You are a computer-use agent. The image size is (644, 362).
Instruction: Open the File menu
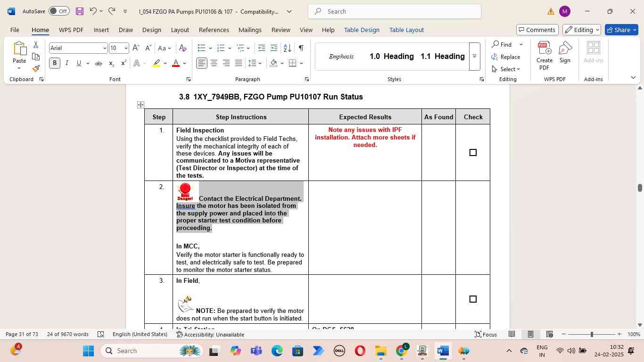pyautogui.click(x=15, y=30)
